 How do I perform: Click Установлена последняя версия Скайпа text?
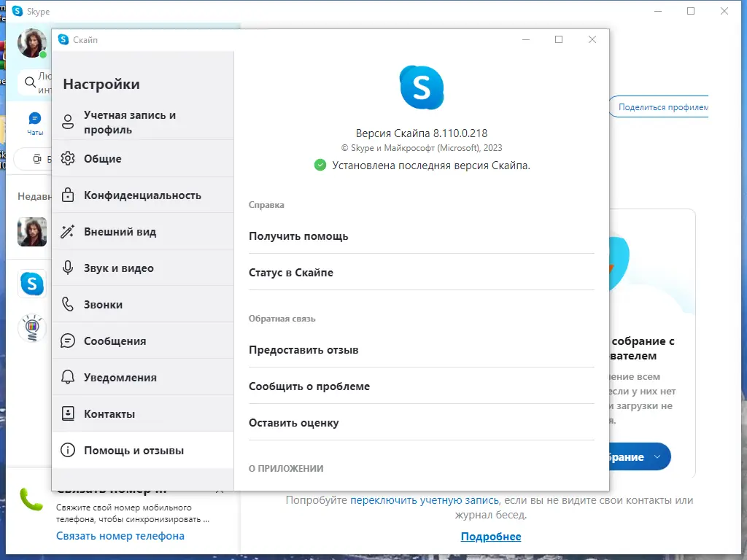click(431, 166)
